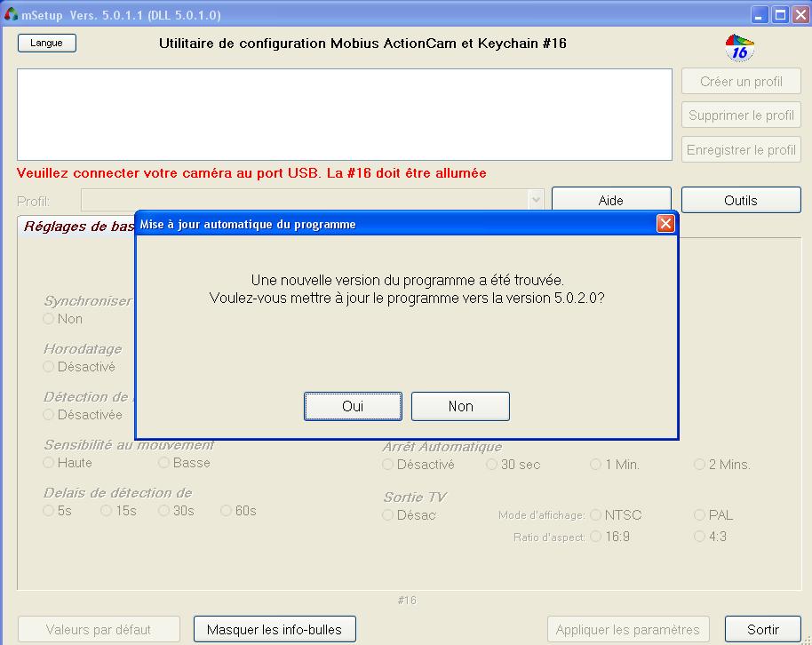The image size is (812, 645).
Task: Click the #16 label at bottom center
Action: coord(407,600)
